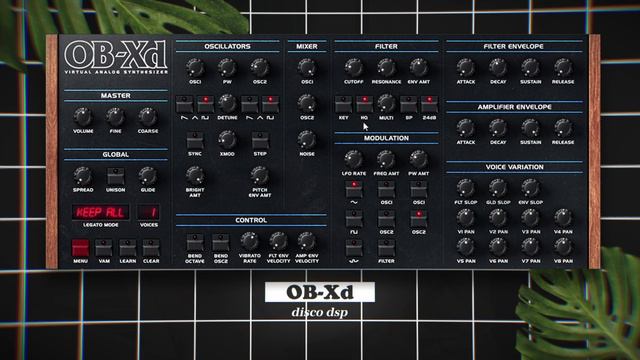Click the V1 PAN knob
Image resolution: width=640 pixels, height=360 pixels.
tap(466, 218)
